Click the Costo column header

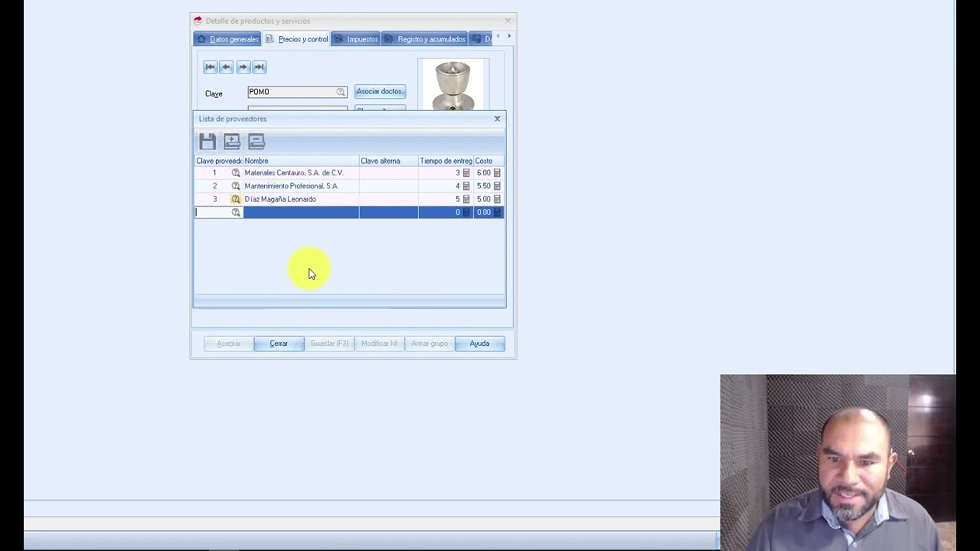[x=488, y=161]
